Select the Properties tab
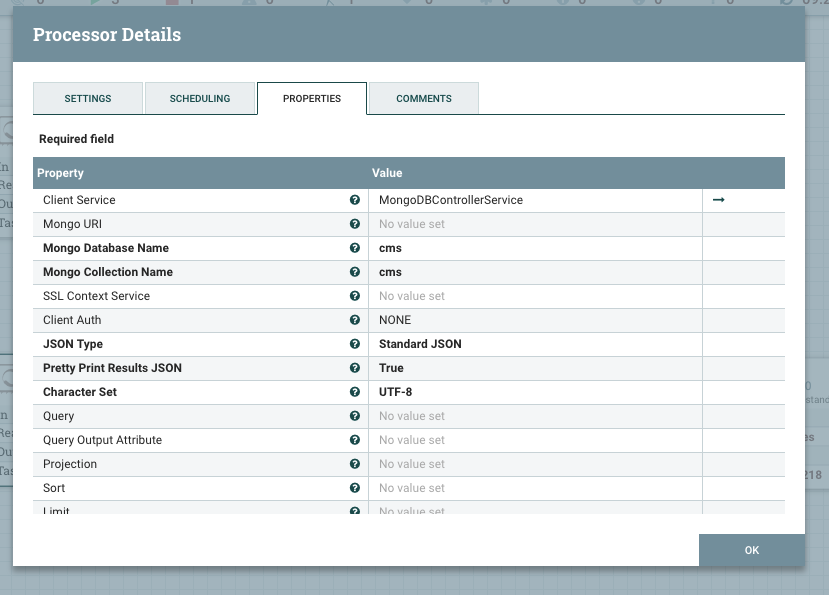The image size is (829, 595). point(312,99)
